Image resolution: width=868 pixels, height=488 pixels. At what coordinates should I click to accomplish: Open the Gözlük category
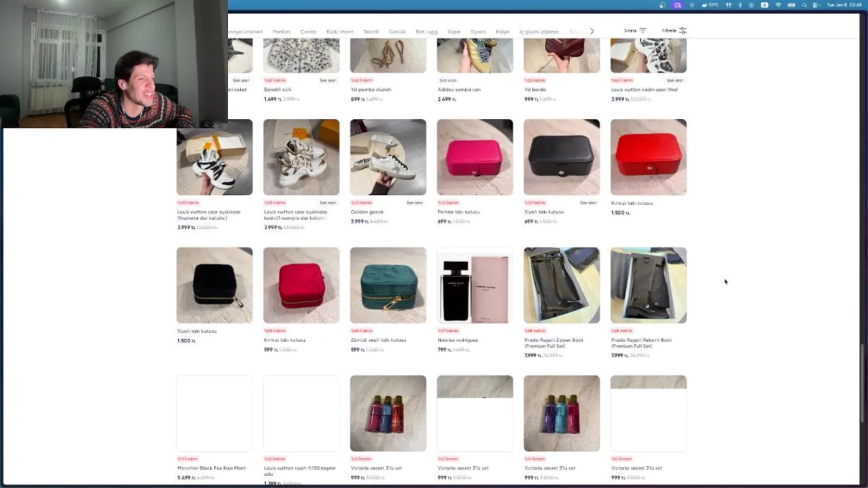coord(397,32)
